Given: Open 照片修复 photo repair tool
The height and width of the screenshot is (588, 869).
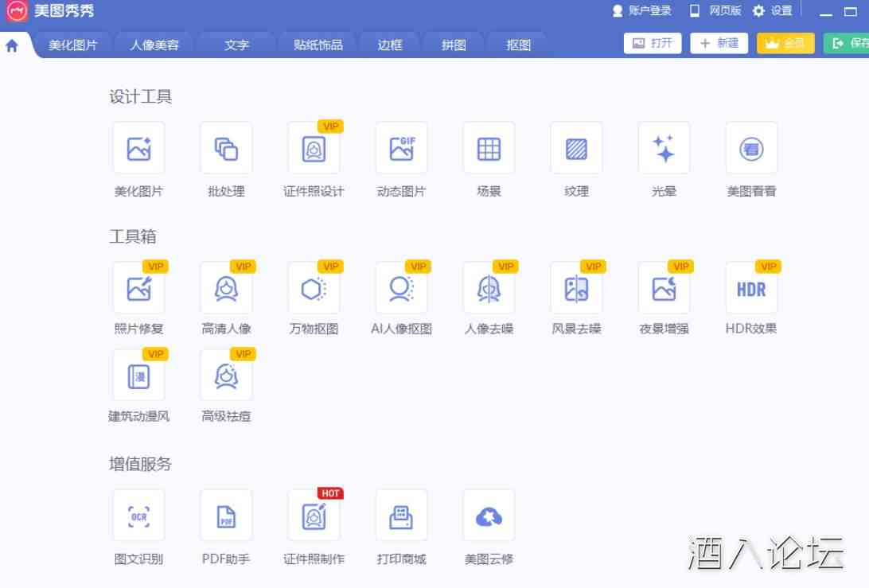Looking at the screenshot, I should pyautogui.click(x=138, y=288).
